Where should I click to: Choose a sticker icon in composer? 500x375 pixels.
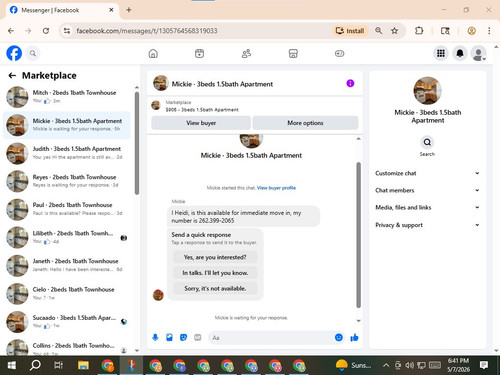183,338
